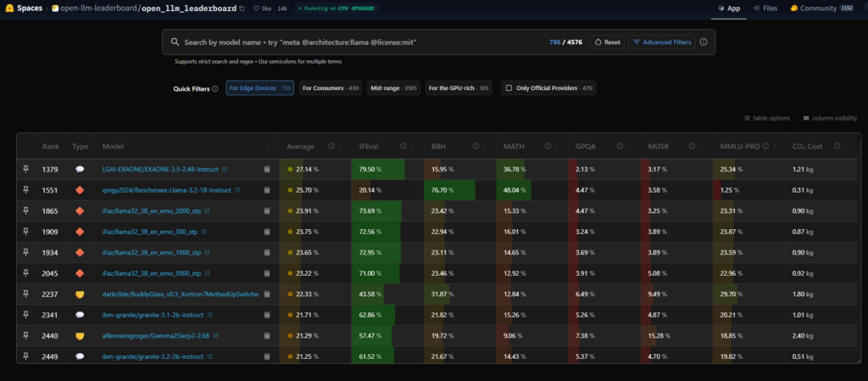Image resolution: width=868 pixels, height=381 pixels.
Task: Open the column visibility menu
Action: (830, 118)
